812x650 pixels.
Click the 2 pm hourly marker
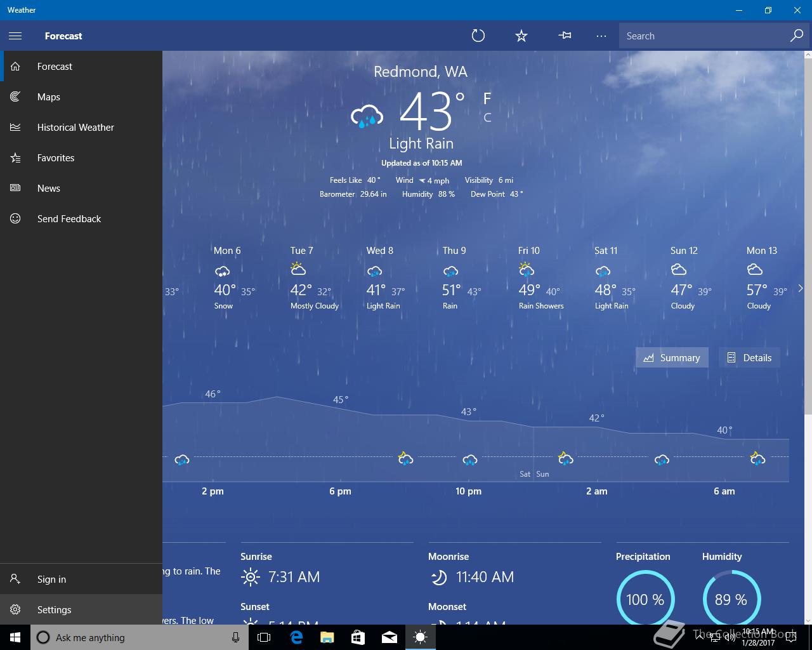click(x=213, y=491)
